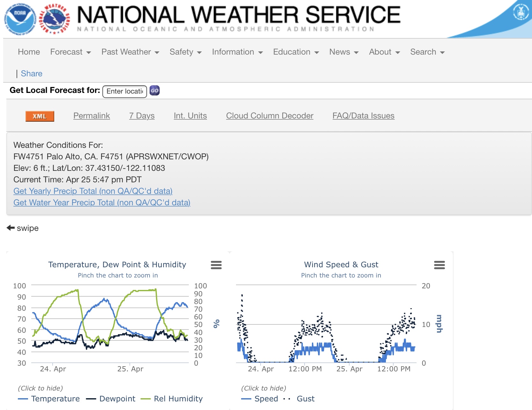
Task: Click the first 12:00 PM label on wind chart
Action: (x=305, y=369)
